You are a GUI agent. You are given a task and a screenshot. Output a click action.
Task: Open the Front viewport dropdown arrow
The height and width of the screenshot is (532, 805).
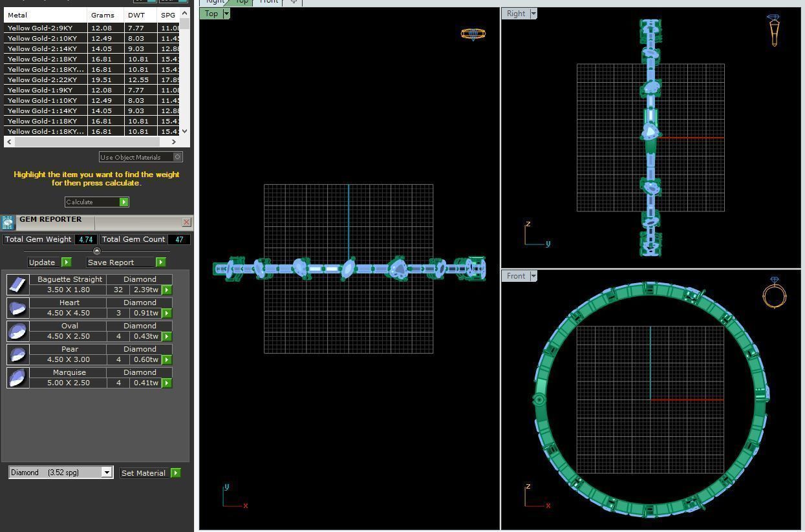point(533,276)
